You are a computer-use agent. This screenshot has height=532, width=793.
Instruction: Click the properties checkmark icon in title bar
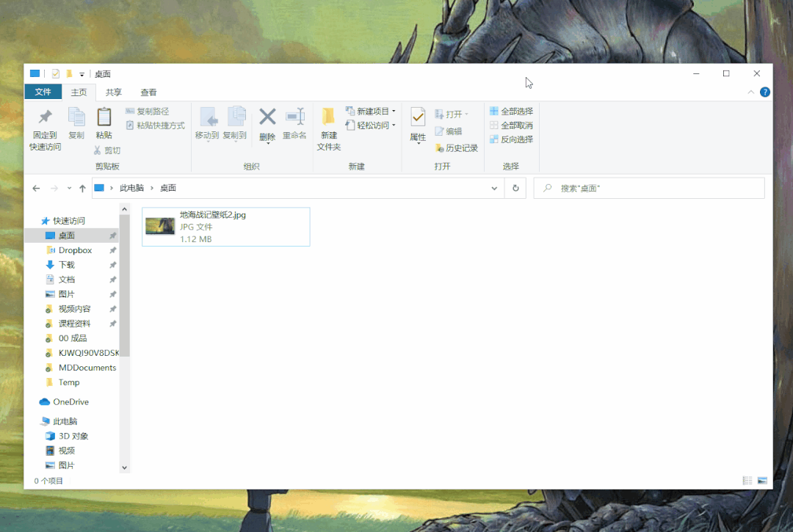56,74
